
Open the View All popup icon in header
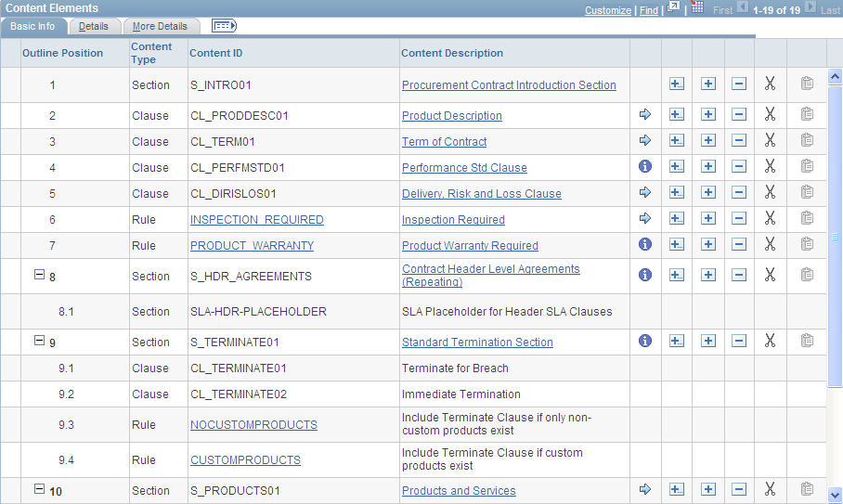point(673,6)
